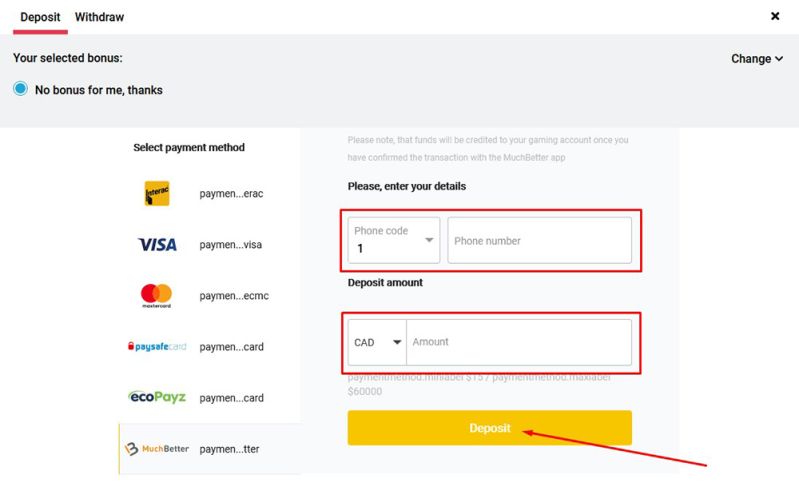This screenshot has width=799, height=487.
Task: Pick the Mastercard logo
Action: [x=157, y=295]
